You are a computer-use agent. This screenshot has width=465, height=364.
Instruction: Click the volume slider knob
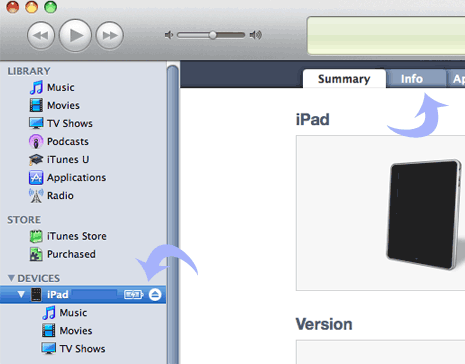(x=213, y=35)
